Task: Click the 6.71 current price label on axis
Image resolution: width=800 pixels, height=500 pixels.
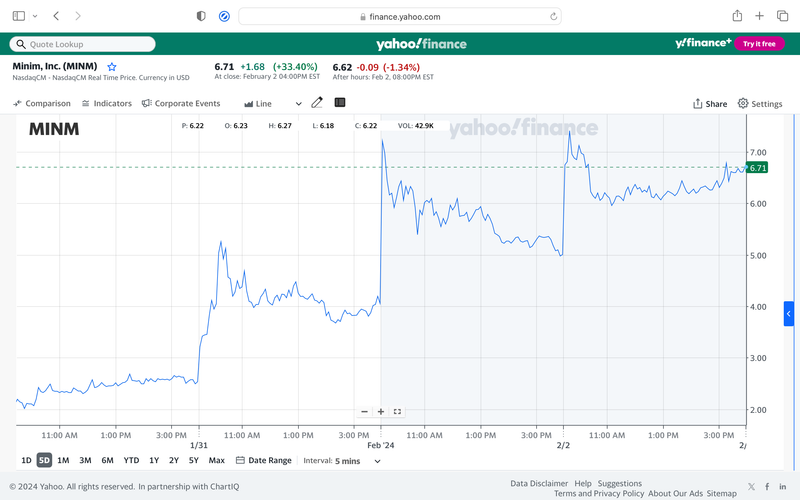Action: [757, 168]
